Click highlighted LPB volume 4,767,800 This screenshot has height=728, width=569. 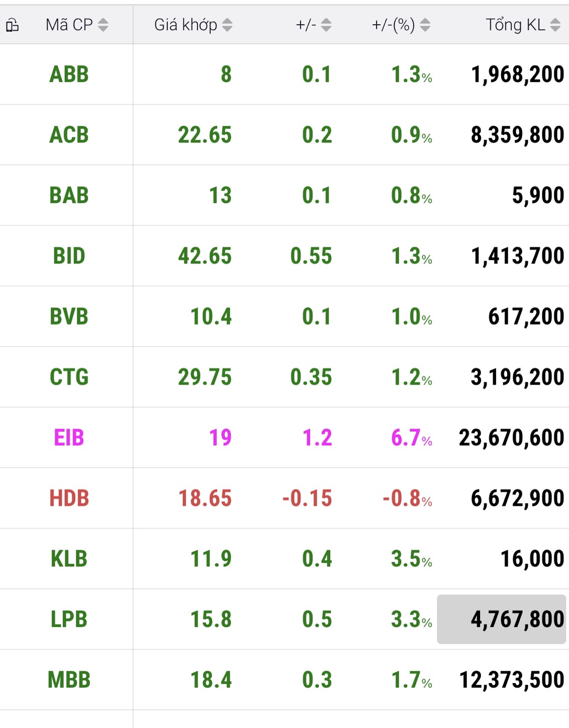[x=502, y=619]
